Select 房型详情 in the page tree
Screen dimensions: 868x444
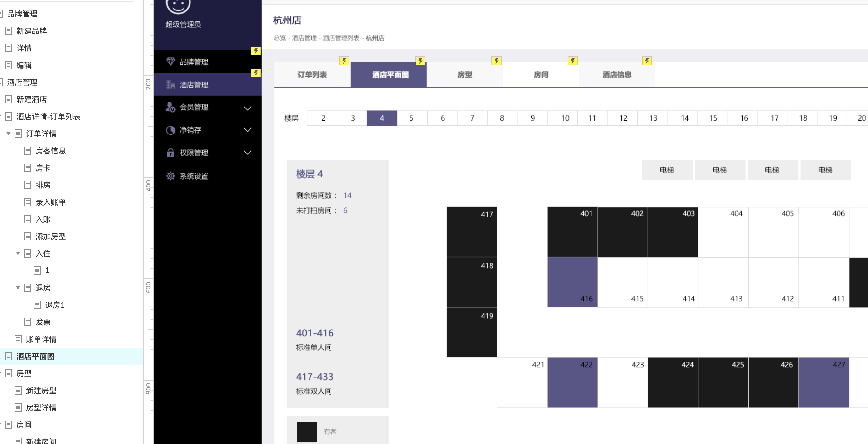[x=41, y=408]
